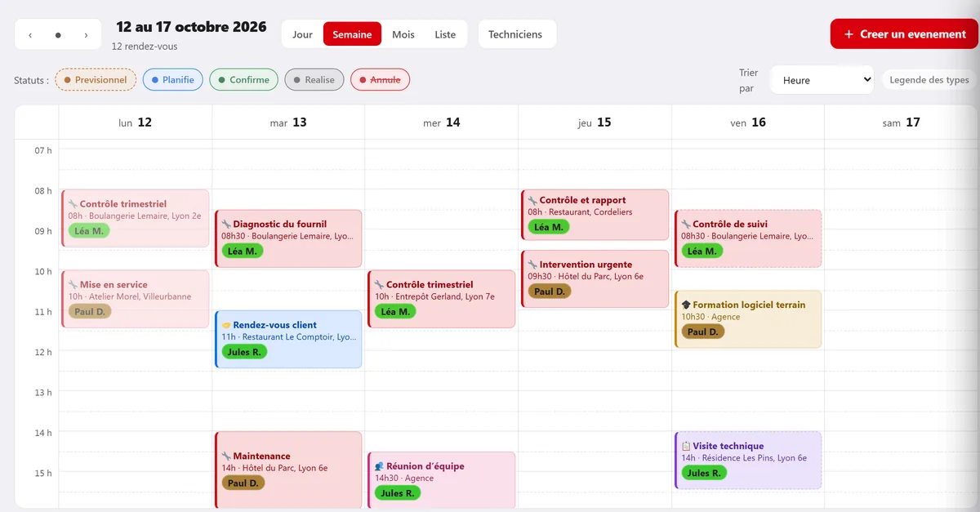Click the mar 13 day header
The image size is (980, 512).
click(x=288, y=122)
